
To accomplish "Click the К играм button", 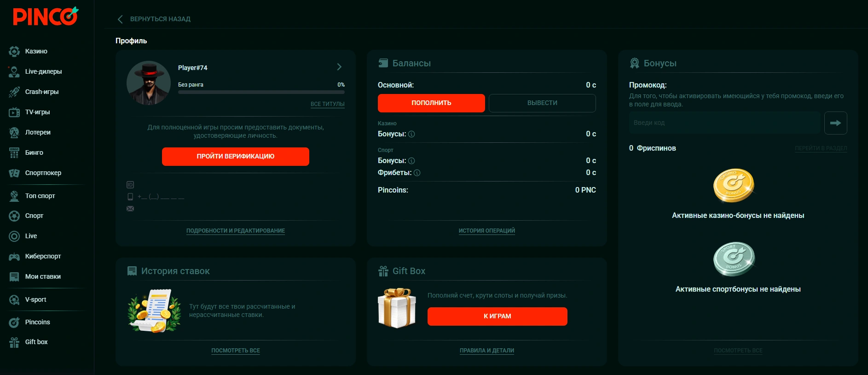I will (x=498, y=316).
